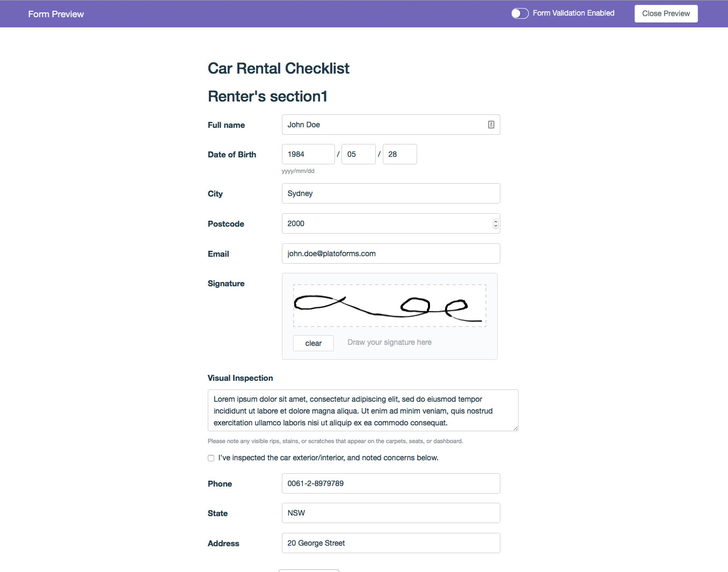The width and height of the screenshot is (728, 572).
Task: Check the car inspected confirmation checkbox
Action: [211, 458]
